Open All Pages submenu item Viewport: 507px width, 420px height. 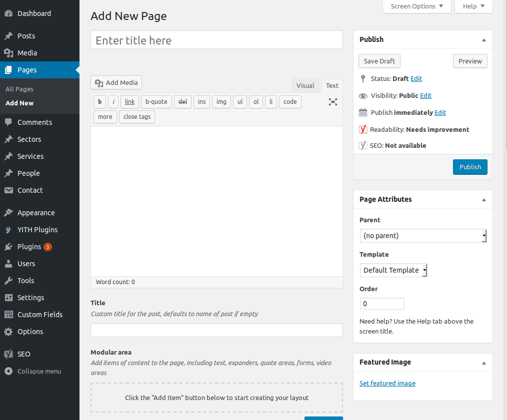19,89
